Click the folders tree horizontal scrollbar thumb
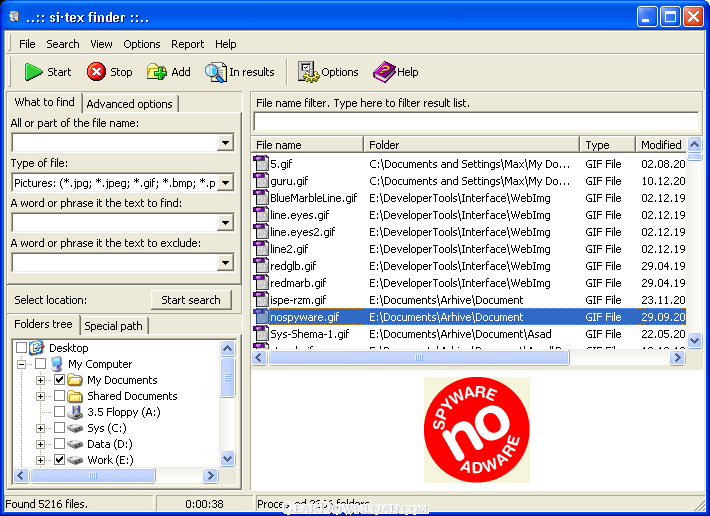The height and width of the screenshot is (516, 710). pyautogui.click(x=93, y=475)
